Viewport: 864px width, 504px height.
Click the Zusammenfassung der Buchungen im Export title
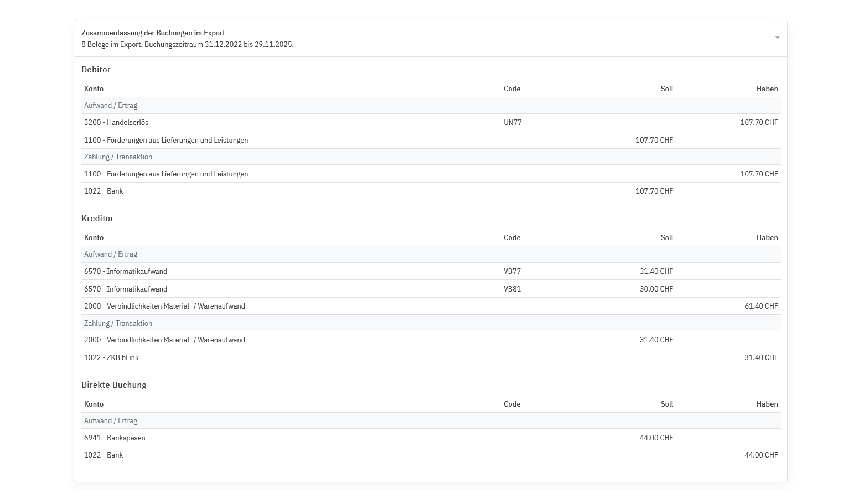click(x=153, y=33)
